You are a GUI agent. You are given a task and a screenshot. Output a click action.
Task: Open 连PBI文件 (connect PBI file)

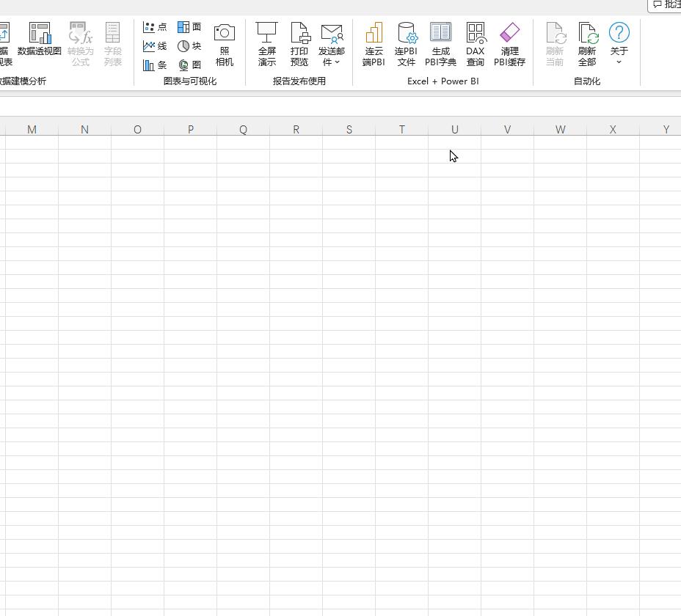pos(406,43)
